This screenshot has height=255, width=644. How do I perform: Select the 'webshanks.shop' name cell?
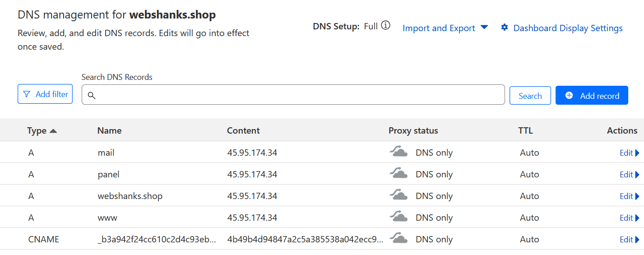(x=130, y=196)
